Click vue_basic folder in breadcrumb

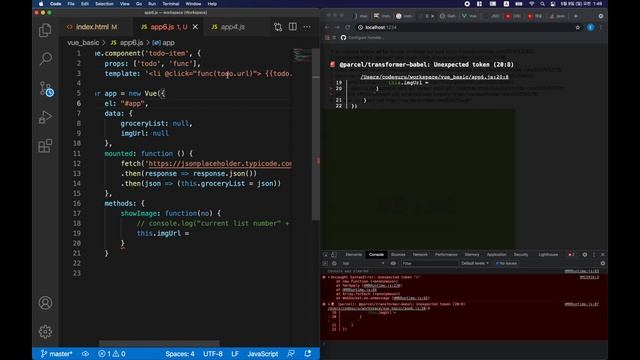coord(83,42)
